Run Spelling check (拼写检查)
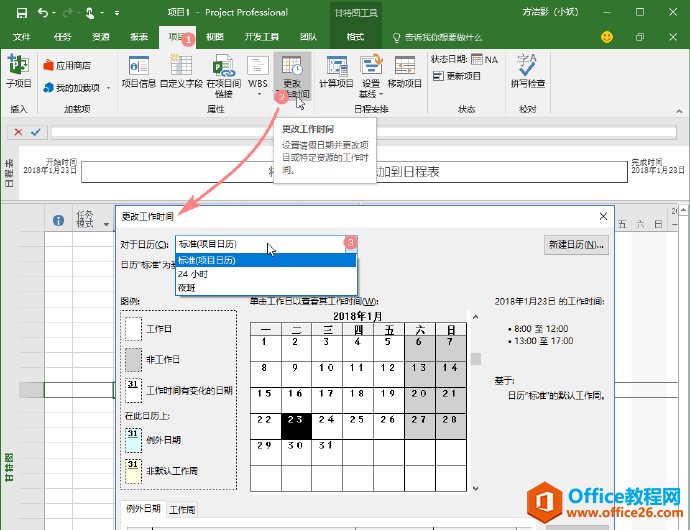 528,71
